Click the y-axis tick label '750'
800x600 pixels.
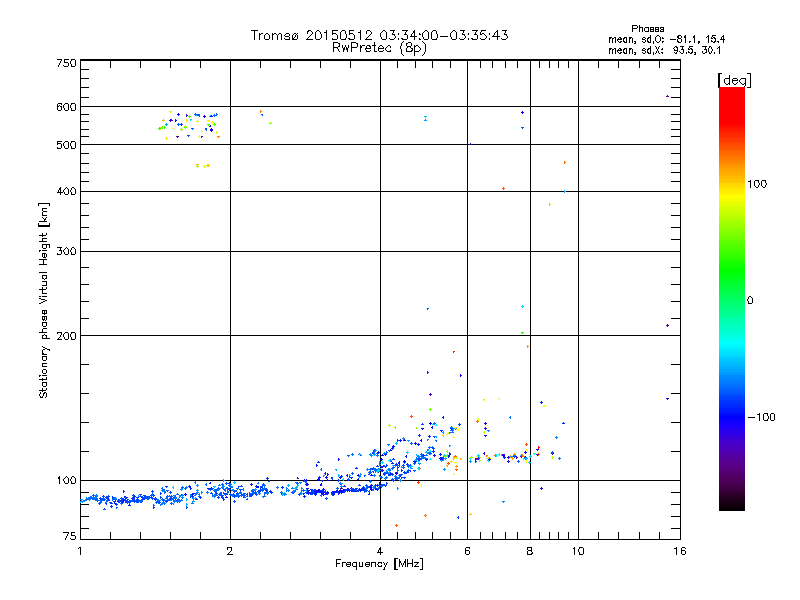66,63
